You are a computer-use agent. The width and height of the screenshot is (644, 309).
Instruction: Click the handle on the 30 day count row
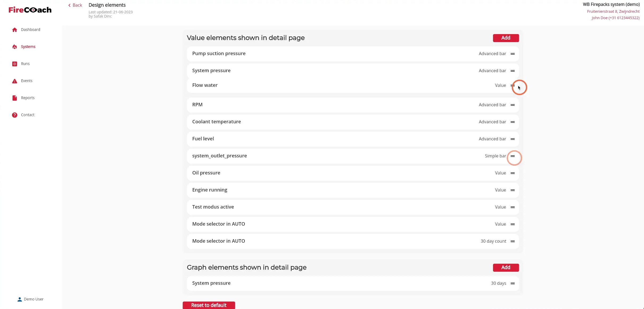(513, 241)
